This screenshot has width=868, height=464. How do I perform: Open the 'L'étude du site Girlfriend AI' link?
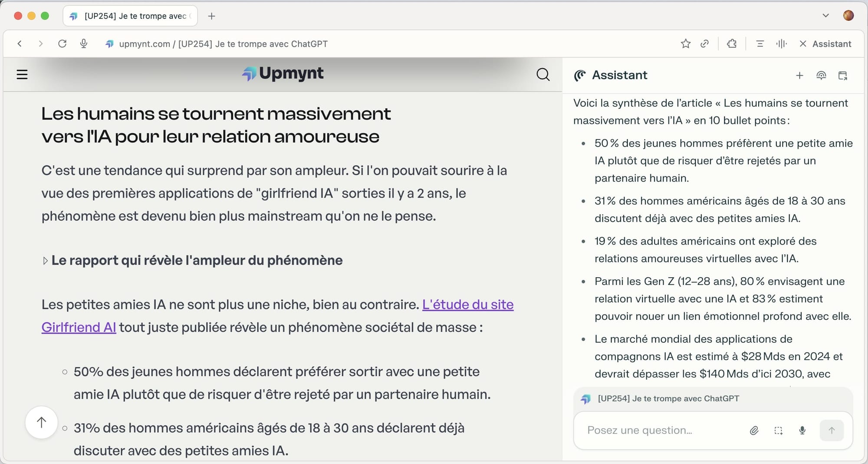467,305
